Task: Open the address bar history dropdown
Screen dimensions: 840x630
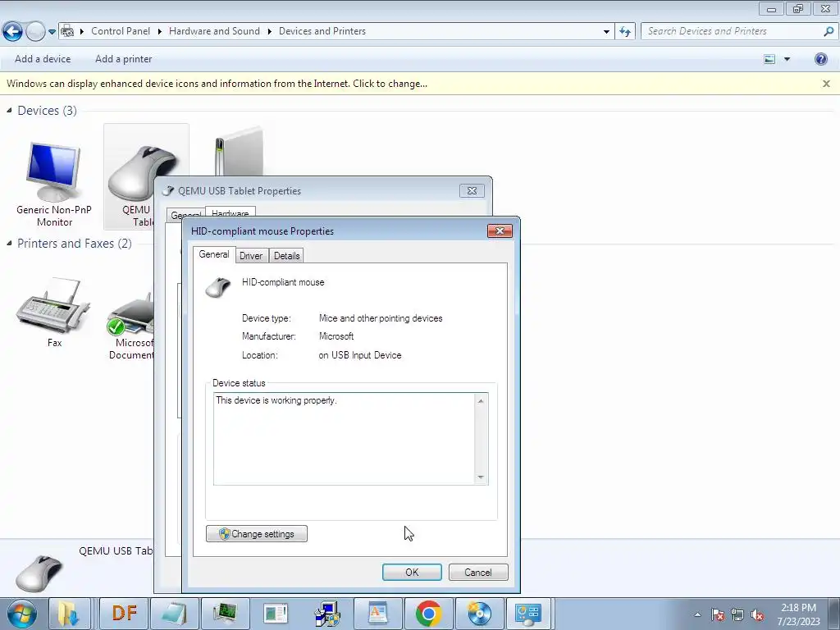Action: tap(606, 32)
